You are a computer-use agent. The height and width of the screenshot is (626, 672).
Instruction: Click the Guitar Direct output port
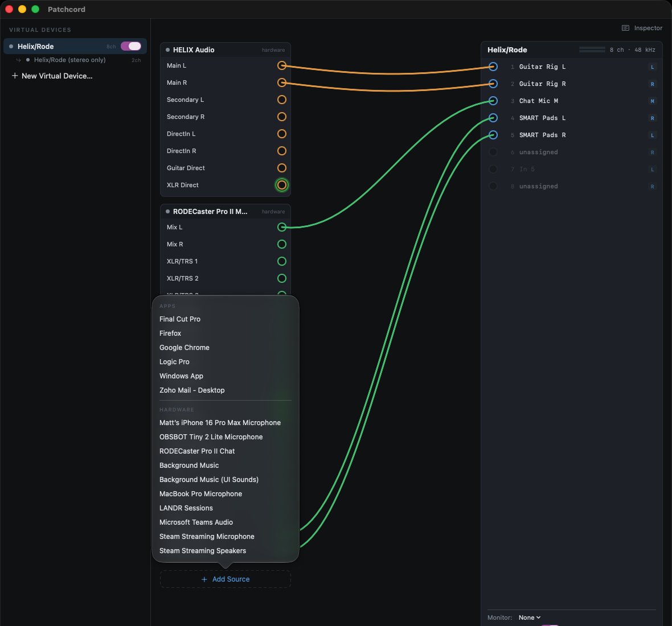[x=281, y=168]
